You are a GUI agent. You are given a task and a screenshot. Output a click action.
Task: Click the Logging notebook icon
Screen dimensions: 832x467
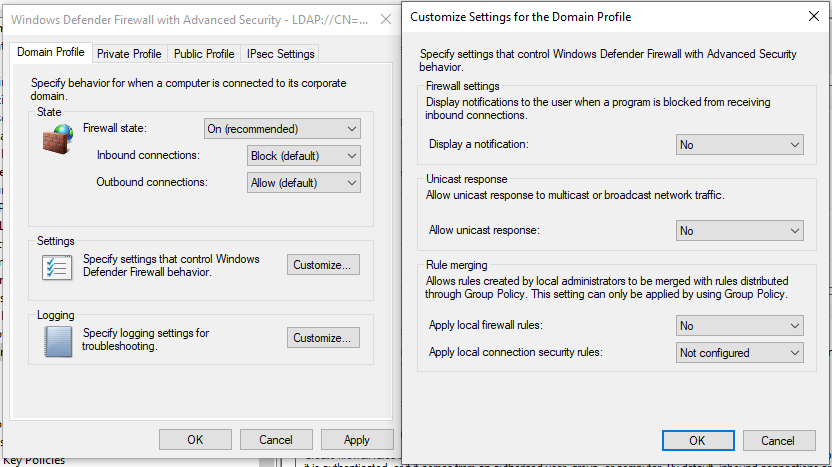(58, 341)
